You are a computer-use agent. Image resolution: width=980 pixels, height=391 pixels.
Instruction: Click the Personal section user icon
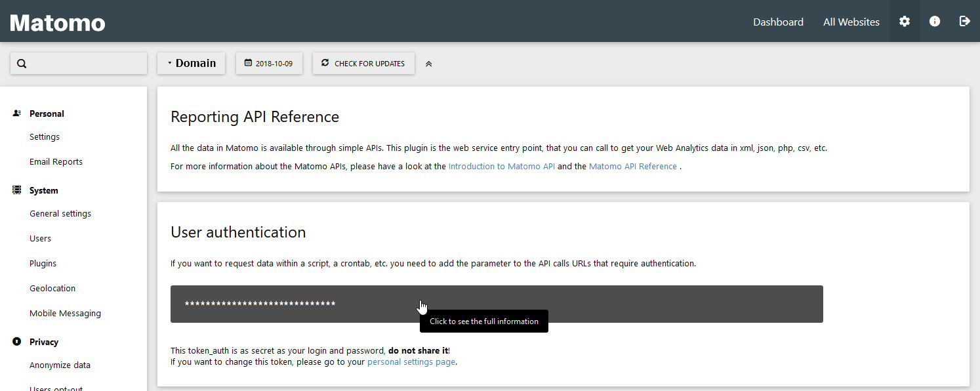click(17, 113)
